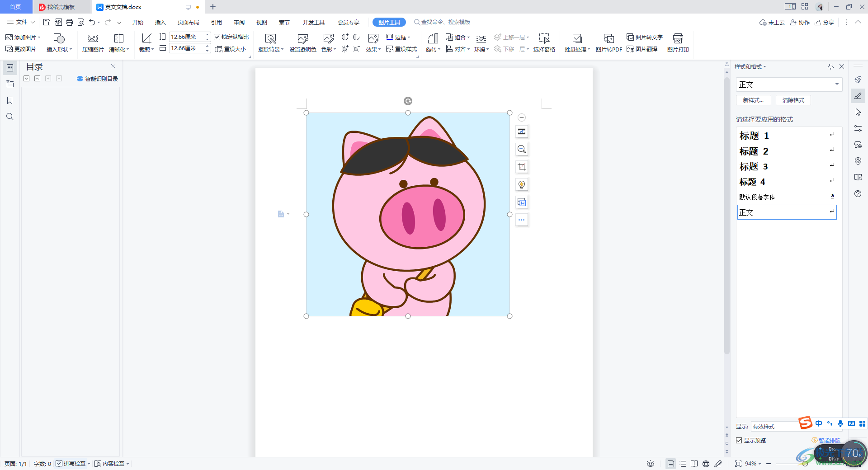Image resolution: width=868 pixels, height=470 pixels.
Task: Click the 裁剪 crop tool icon
Action: (146, 38)
